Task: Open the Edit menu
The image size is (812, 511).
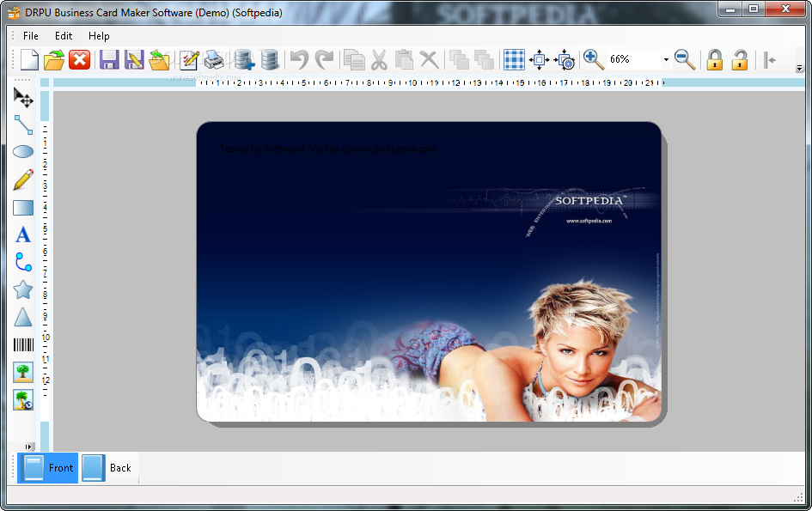Action: (x=64, y=36)
